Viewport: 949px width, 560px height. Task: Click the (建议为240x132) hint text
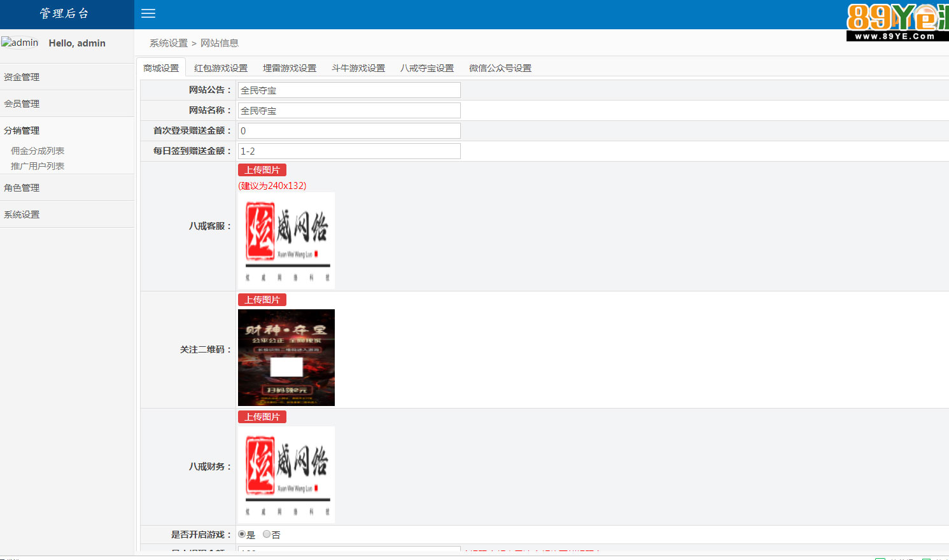pos(272,186)
